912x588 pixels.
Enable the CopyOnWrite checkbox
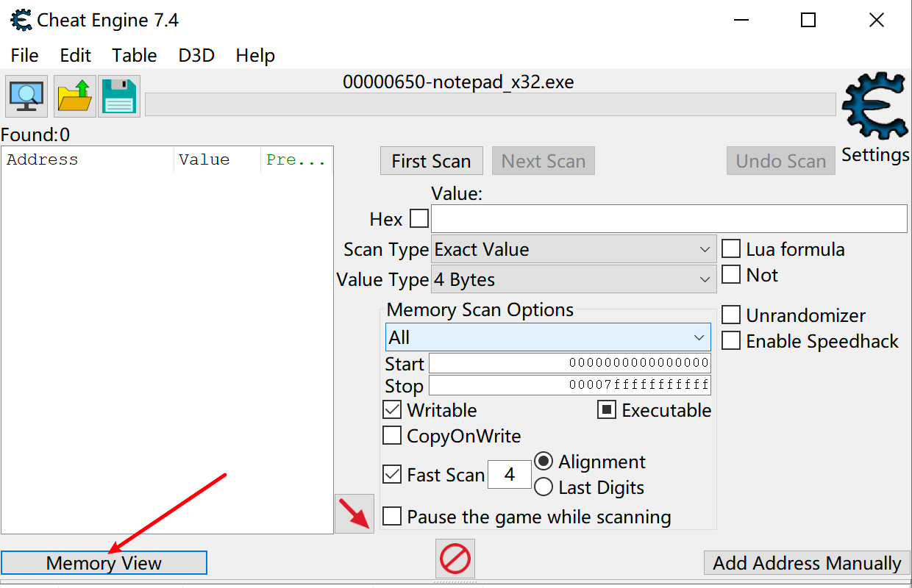tap(392, 435)
